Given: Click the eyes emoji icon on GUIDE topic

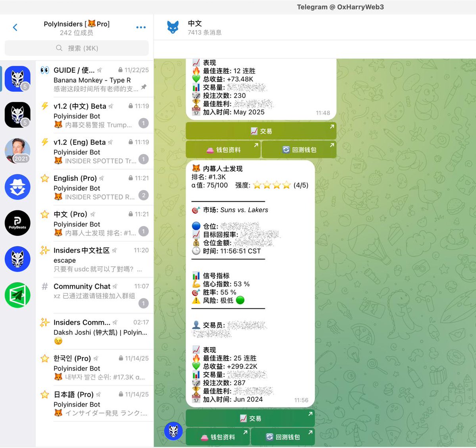Looking at the screenshot, I should 45,70.
